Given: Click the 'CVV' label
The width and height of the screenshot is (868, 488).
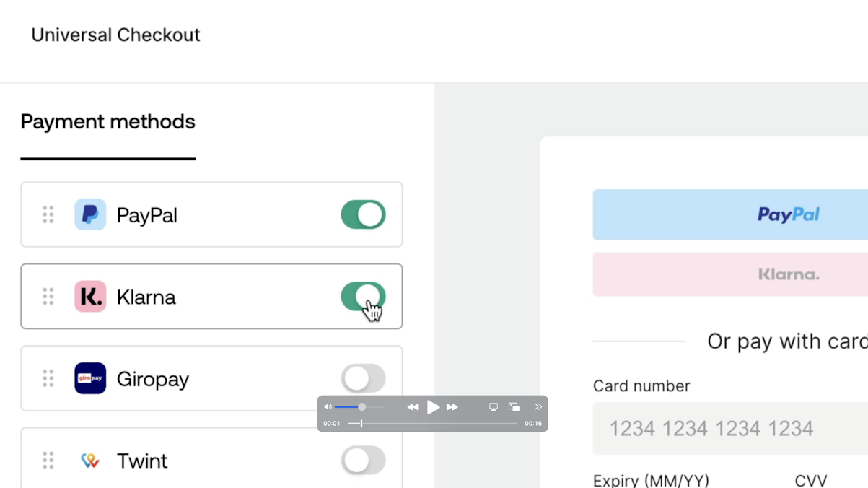Looking at the screenshot, I should pos(811,480).
